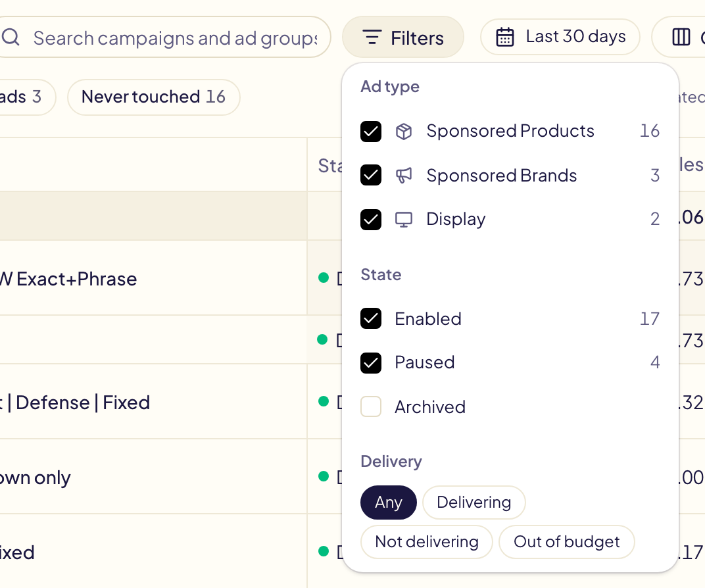Click the Display label text
The width and height of the screenshot is (705, 588).
[456, 220]
